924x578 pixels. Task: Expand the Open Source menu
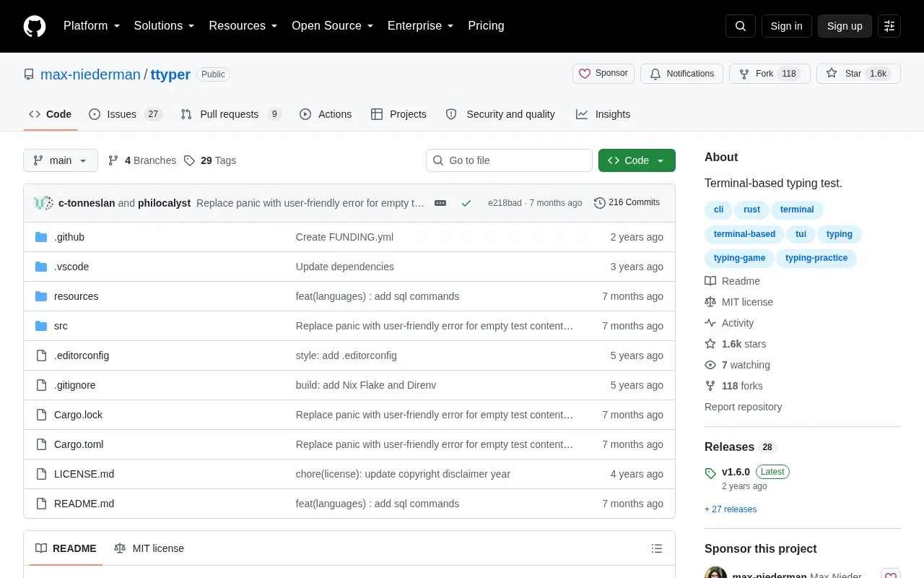(x=333, y=26)
